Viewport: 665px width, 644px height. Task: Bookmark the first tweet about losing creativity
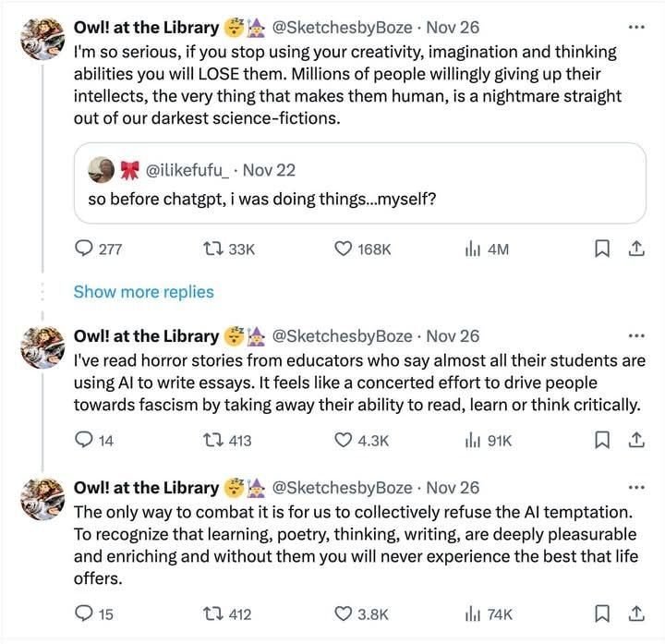[601, 249]
